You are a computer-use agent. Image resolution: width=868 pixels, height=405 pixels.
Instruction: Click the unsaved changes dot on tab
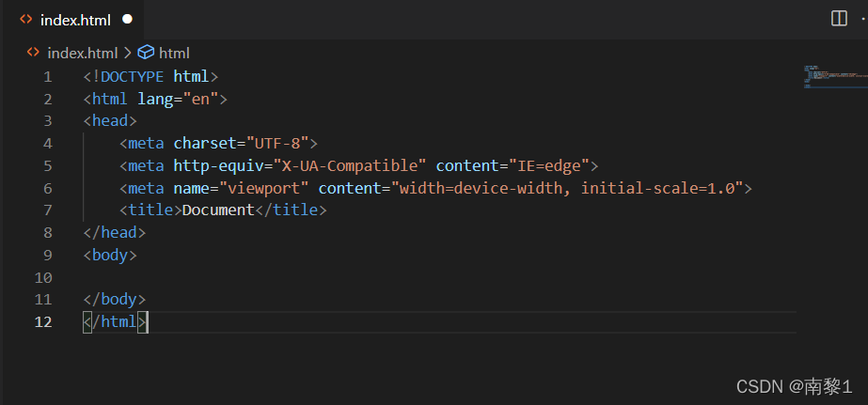tap(127, 20)
